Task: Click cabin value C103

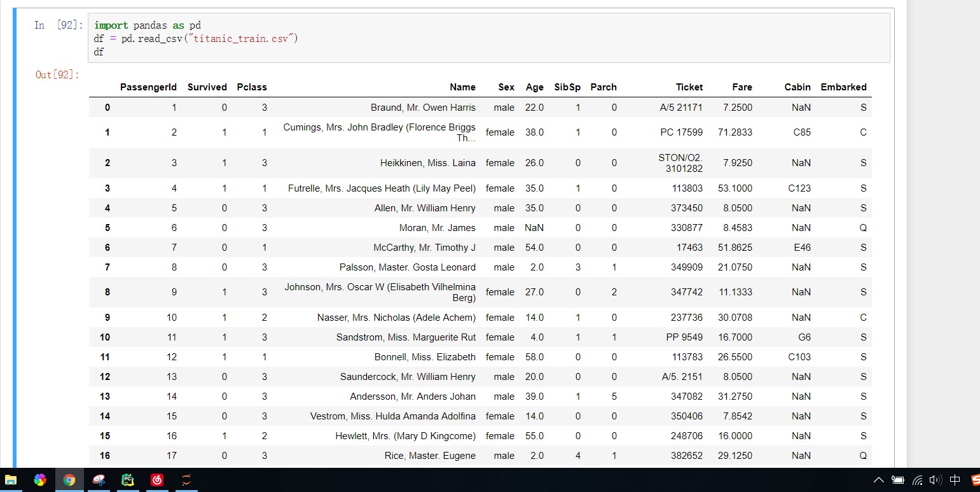Action: 799,357
